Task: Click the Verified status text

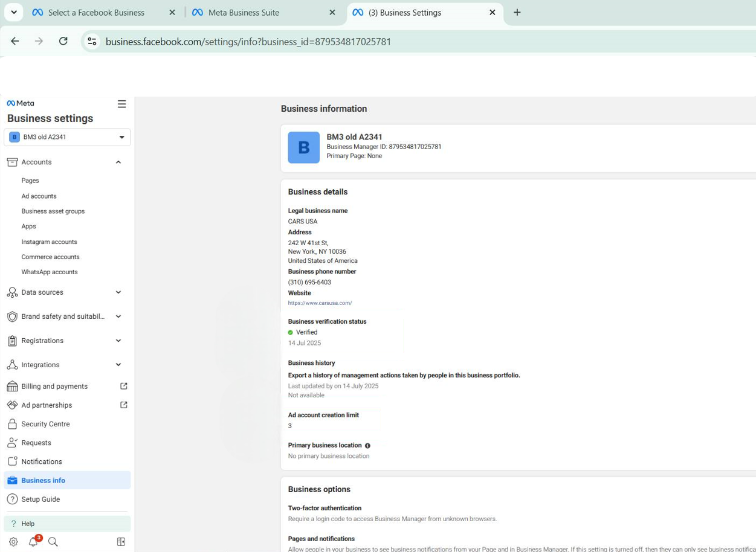Action: pos(306,332)
